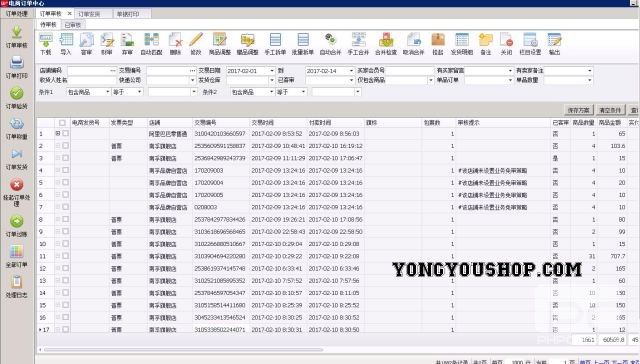This screenshot has height=364, width=640.
Task: Open the 已审审 dropdown
Action: click(x=351, y=80)
